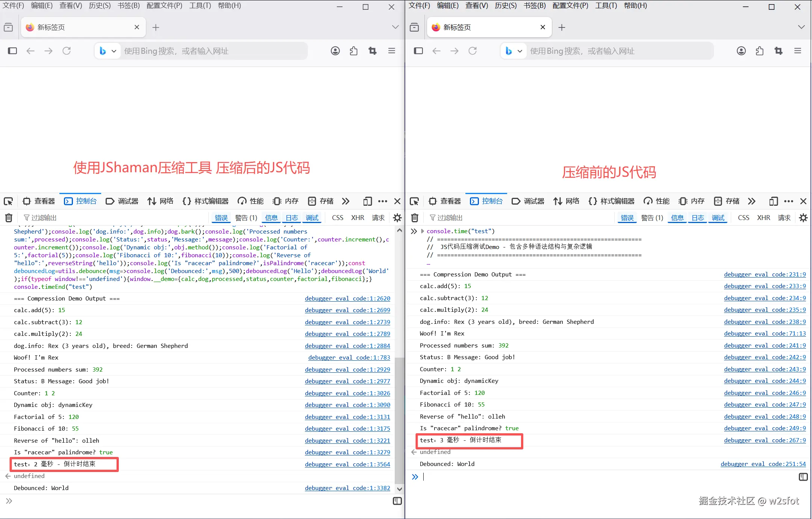812x519 pixels.
Task: Open the tab list view icon in the left window
Action: (8, 27)
